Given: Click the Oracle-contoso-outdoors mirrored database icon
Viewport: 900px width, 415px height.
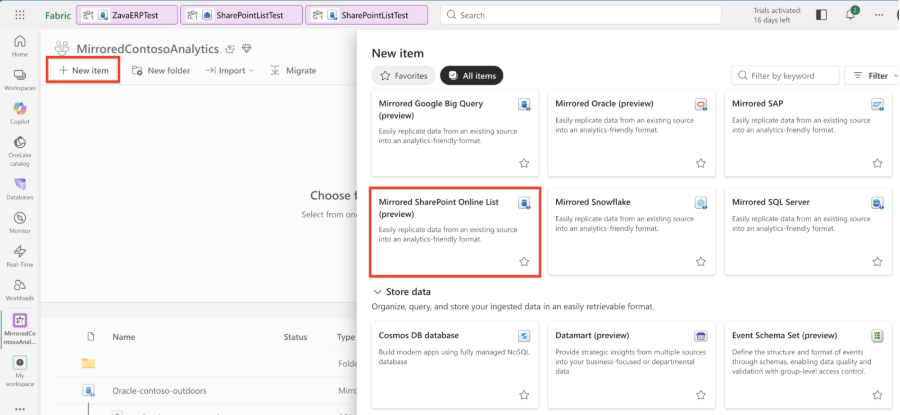Looking at the screenshot, I should [88, 391].
